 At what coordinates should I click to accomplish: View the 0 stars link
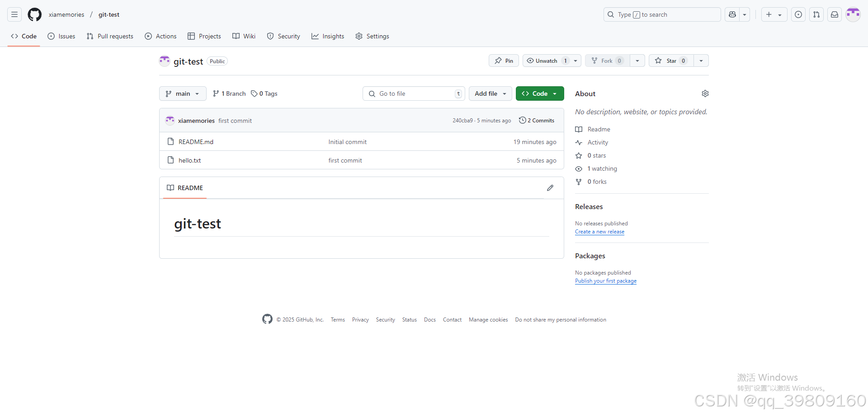click(590, 155)
